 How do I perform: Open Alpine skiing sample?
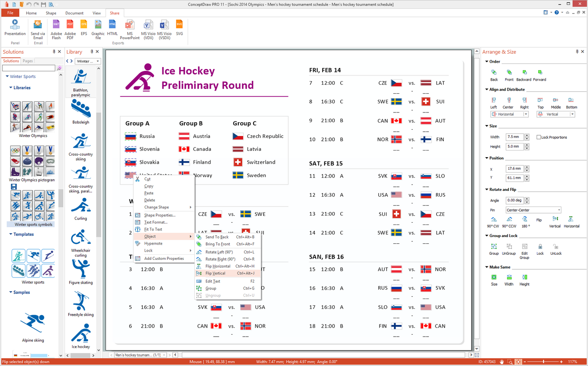coord(33,327)
